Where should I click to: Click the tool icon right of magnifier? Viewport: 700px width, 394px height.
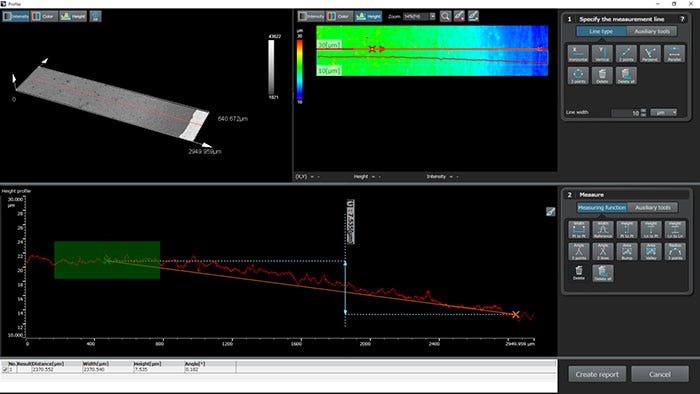(x=459, y=16)
